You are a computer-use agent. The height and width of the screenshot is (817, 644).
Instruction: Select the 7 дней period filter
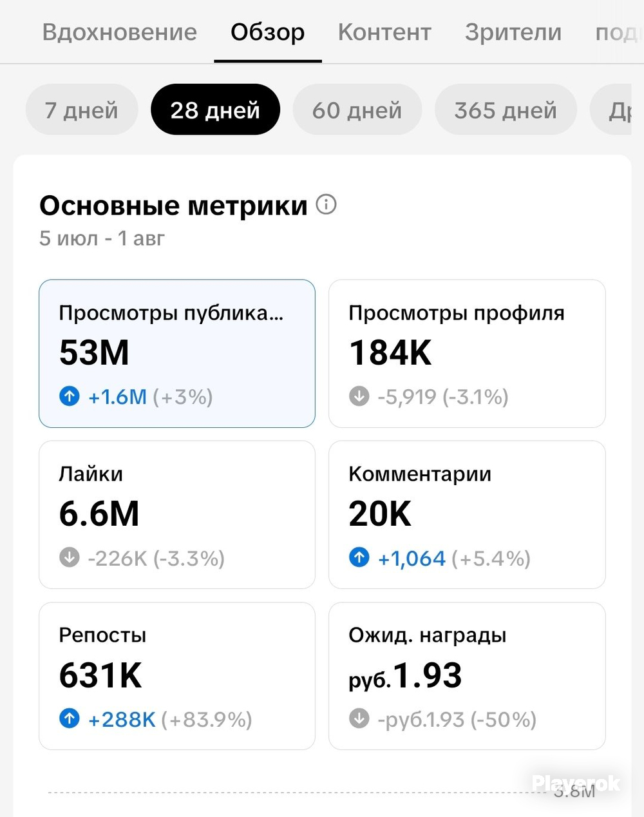pyautogui.click(x=82, y=110)
